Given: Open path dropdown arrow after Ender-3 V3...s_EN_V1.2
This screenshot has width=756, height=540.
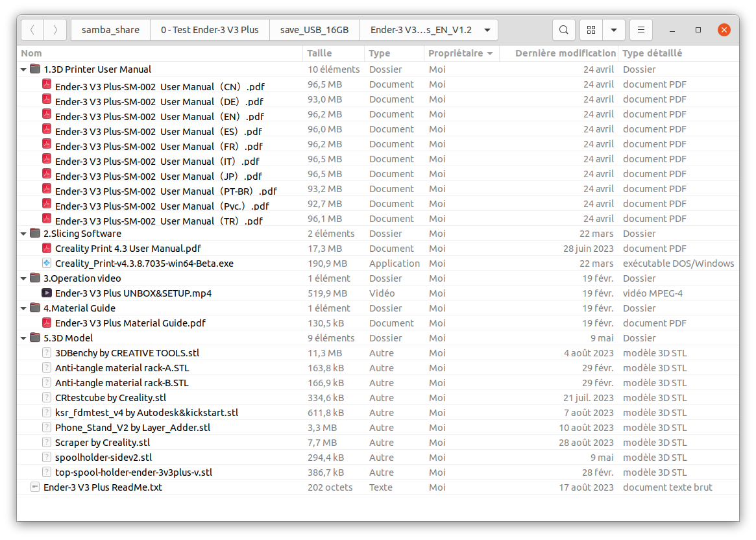Looking at the screenshot, I should pos(487,30).
